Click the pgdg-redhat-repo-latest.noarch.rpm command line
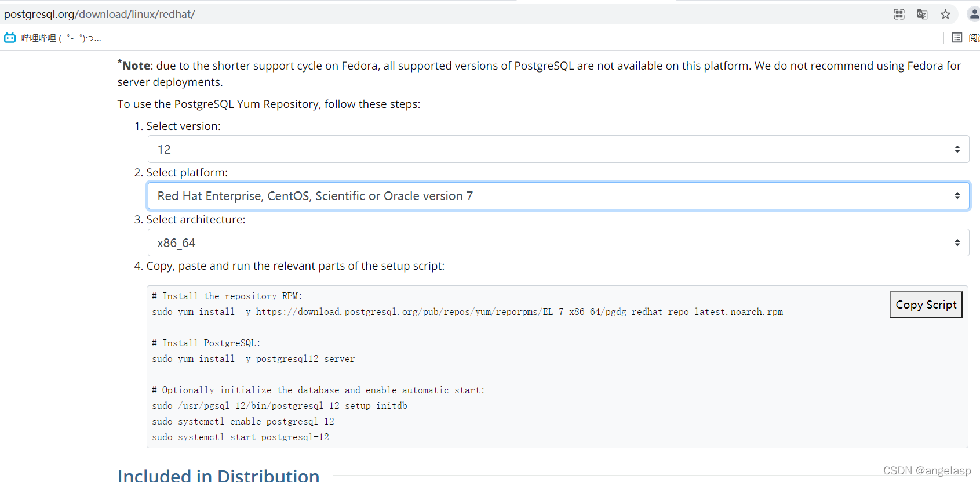The height and width of the screenshot is (482, 980). pos(468,312)
